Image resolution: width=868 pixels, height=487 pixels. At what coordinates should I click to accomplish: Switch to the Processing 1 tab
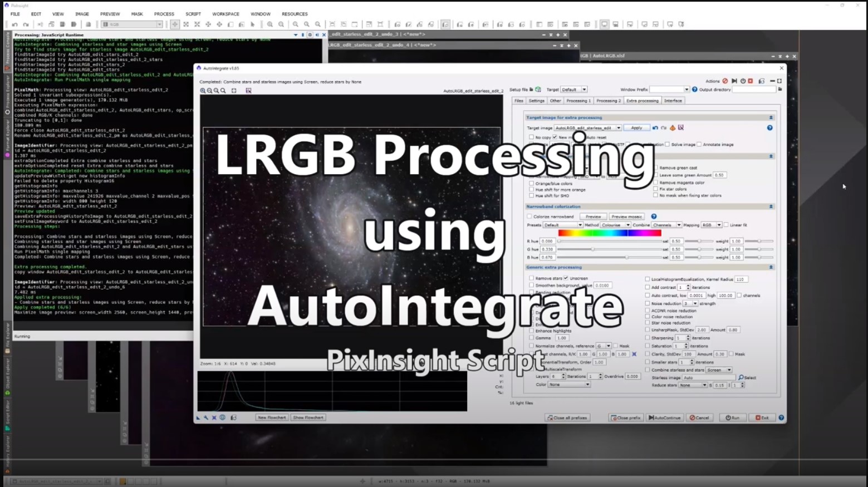point(578,101)
